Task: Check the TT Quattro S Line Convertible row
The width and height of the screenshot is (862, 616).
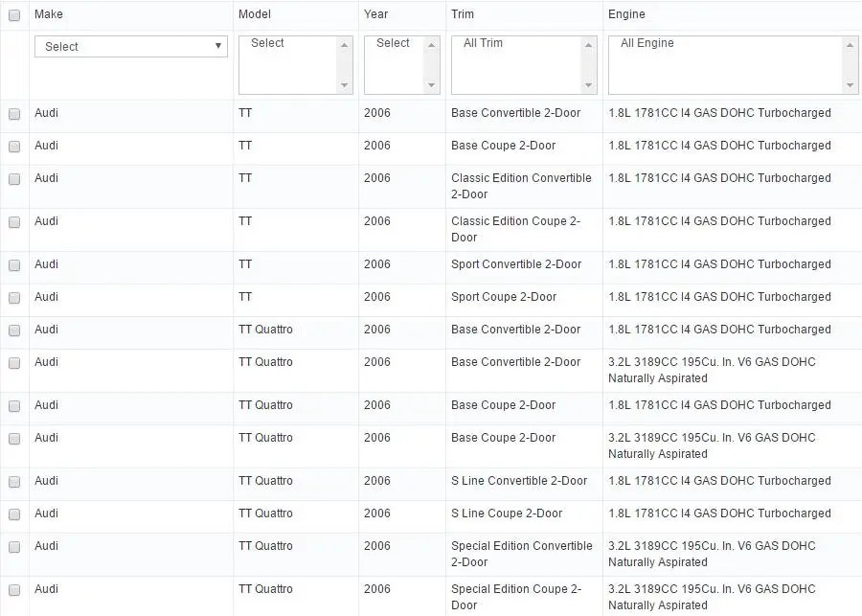Action: pos(14,481)
